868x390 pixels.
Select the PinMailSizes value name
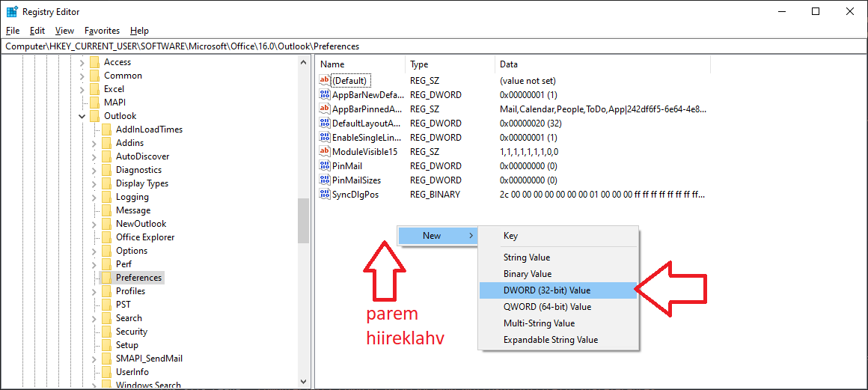pos(356,180)
